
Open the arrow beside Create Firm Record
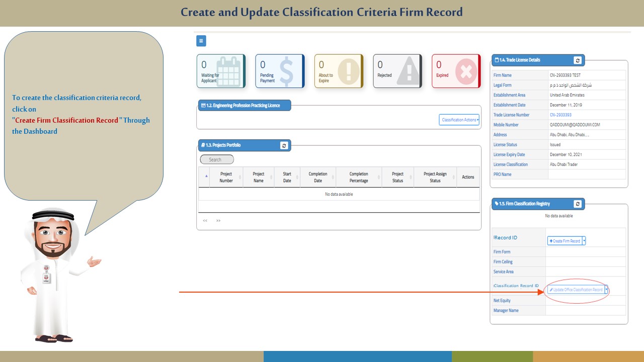pyautogui.click(x=584, y=241)
